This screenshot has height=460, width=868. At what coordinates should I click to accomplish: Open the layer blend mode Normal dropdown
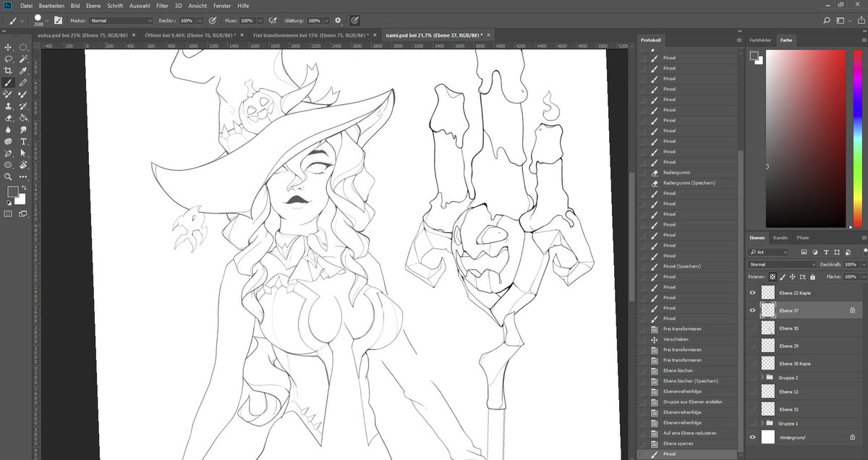[783, 265]
